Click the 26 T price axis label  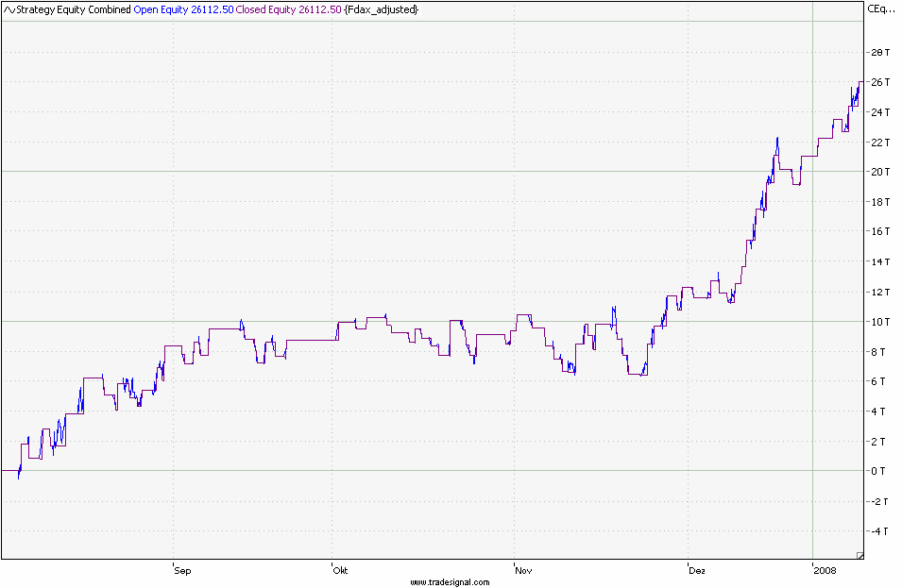click(878, 82)
